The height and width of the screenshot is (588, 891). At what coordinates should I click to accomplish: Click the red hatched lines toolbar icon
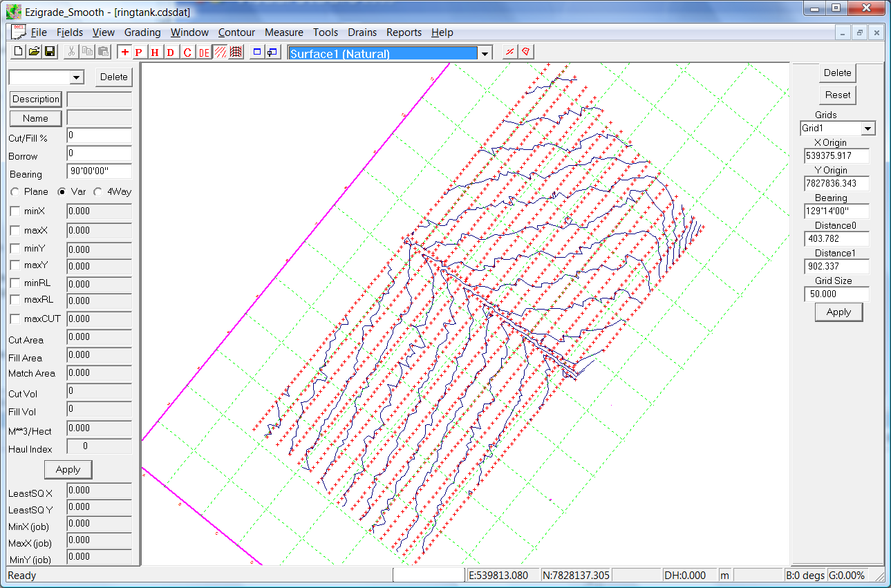pos(221,53)
